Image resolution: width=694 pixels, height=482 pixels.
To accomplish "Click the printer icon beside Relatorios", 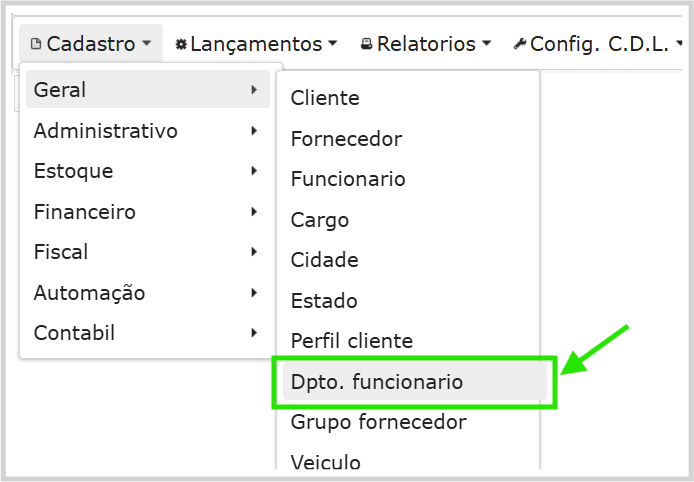I will click(367, 44).
